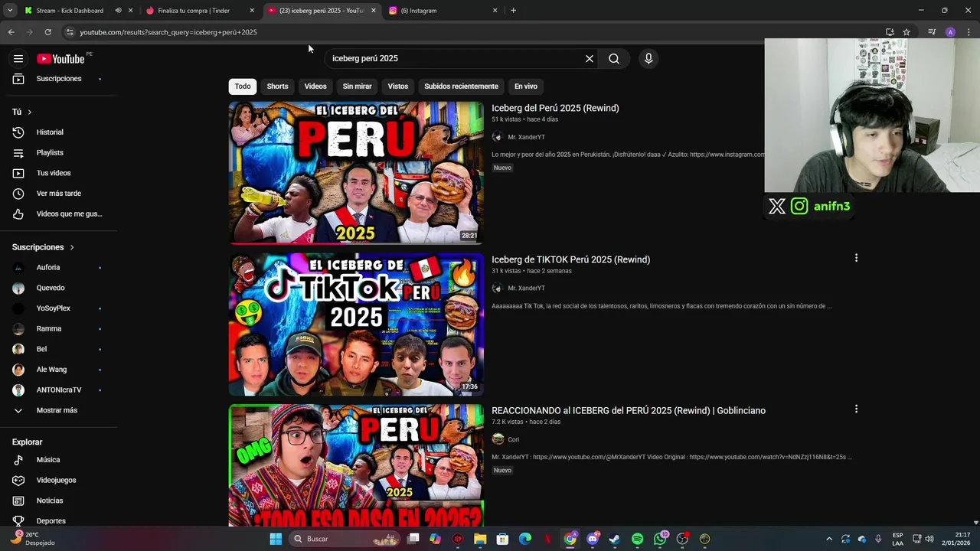The height and width of the screenshot is (551, 980).
Task: Open REACCIONANDO al ICEBERG video title
Action: pos(629,411)
